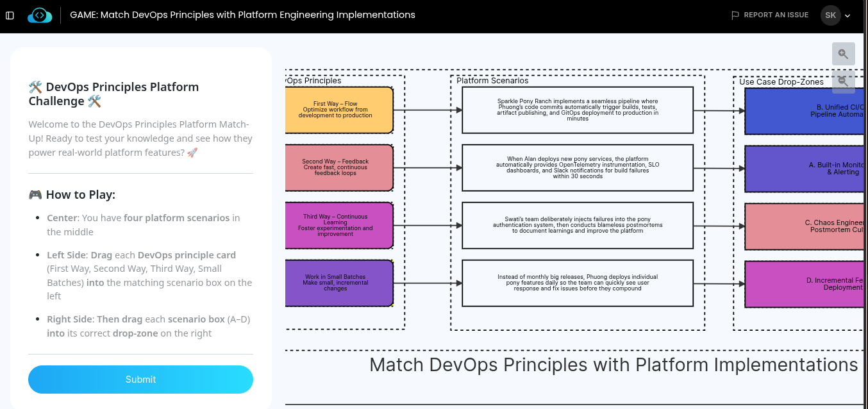Click the Welcome intro paragraph
The height and width of the screenshot is (409, 868).
140,138
